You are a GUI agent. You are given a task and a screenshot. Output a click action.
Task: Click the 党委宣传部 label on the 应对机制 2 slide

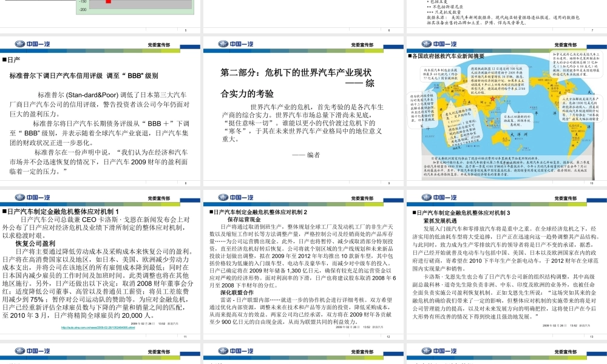click(362, 198)
